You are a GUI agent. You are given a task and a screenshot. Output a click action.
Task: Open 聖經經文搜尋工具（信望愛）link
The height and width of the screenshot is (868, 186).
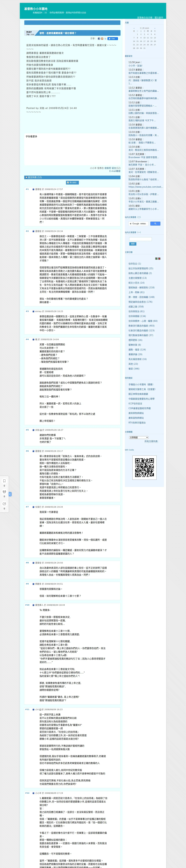coord(142,389)
